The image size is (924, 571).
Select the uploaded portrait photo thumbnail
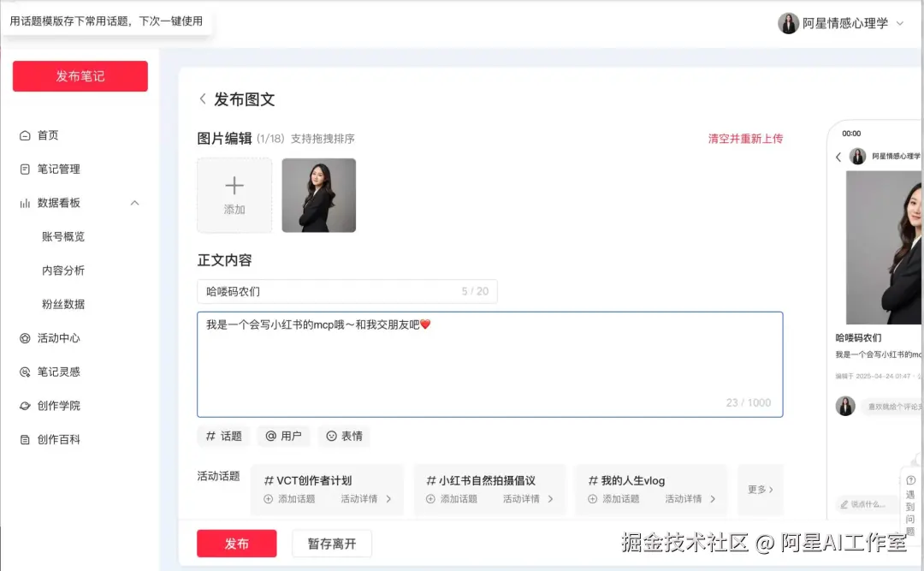318,194
